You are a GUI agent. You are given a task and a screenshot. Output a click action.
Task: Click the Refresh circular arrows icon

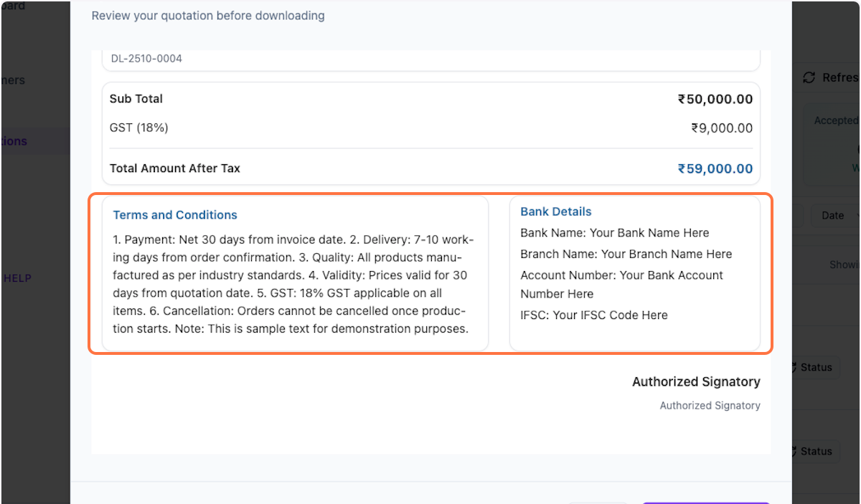[809, 77]
